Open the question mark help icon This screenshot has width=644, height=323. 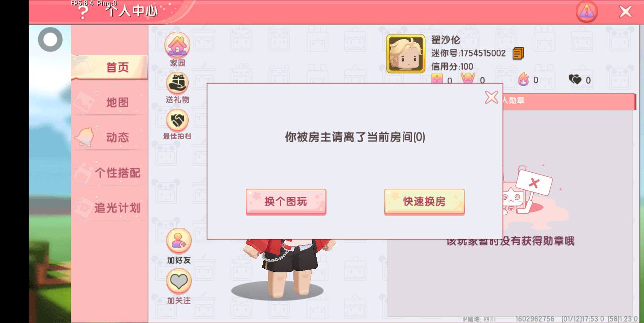pyautogui.click(x=82, y=12)
